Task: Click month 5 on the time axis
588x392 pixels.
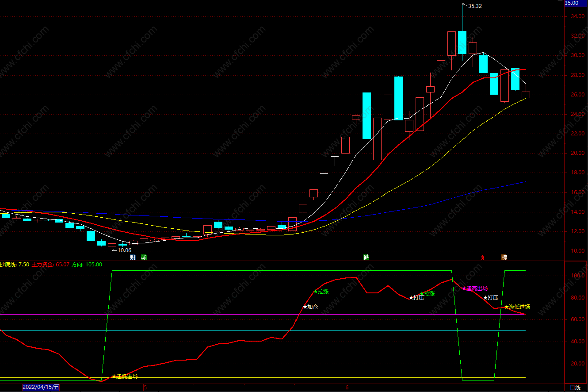Action: 145,388
